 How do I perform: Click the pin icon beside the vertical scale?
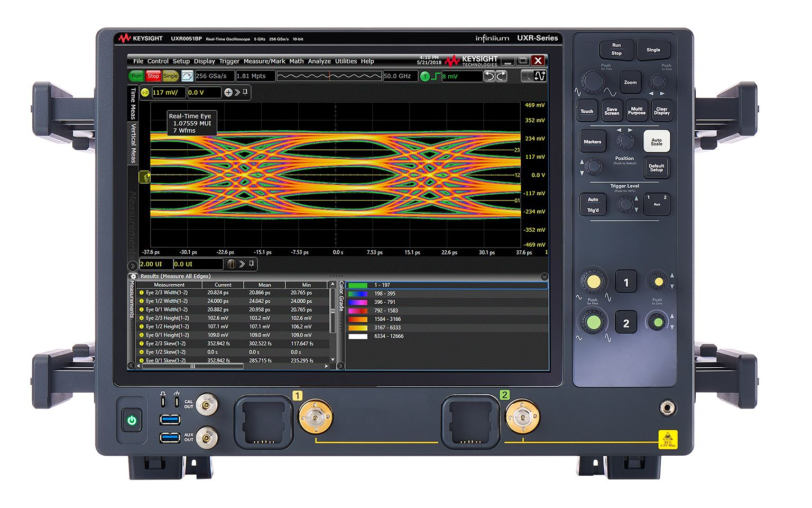click(245, 92)
